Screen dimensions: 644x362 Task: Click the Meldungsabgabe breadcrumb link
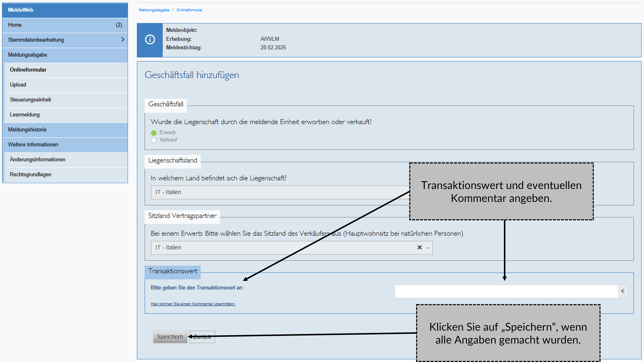tap(154, 10)
